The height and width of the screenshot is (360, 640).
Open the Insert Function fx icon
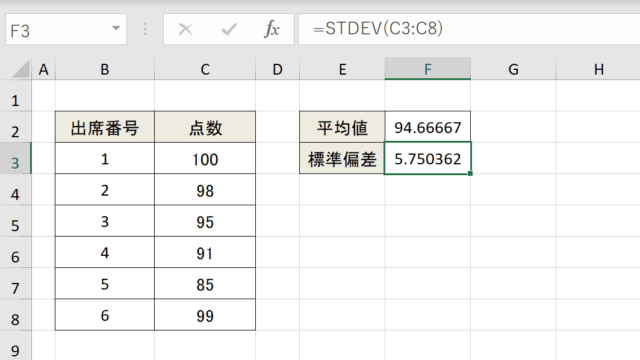(272, 29)
